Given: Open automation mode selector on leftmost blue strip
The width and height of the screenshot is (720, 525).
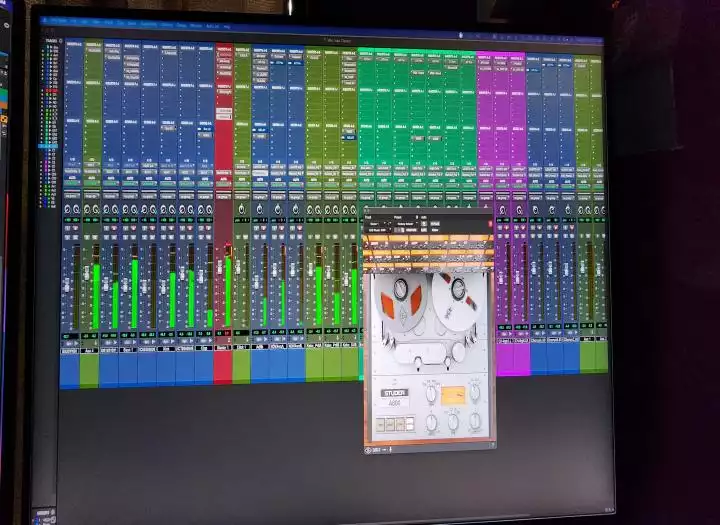Looking at the screenshot, I should coord(71,195).
